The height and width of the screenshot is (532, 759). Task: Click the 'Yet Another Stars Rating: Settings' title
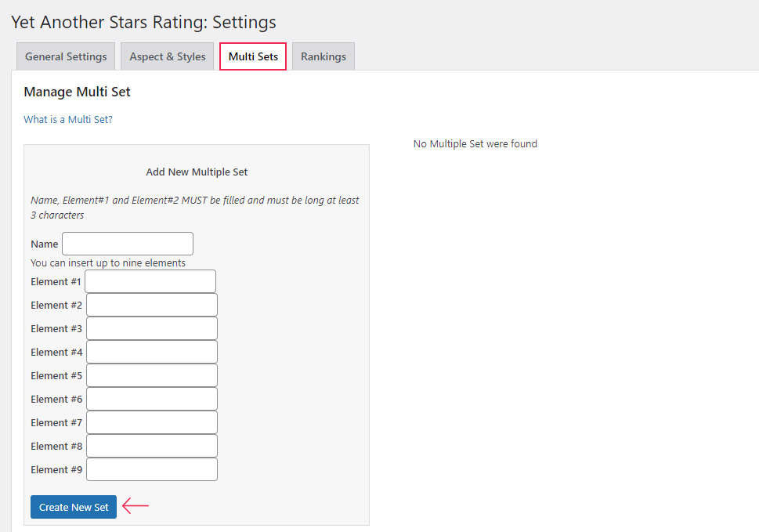coord(143,22)
